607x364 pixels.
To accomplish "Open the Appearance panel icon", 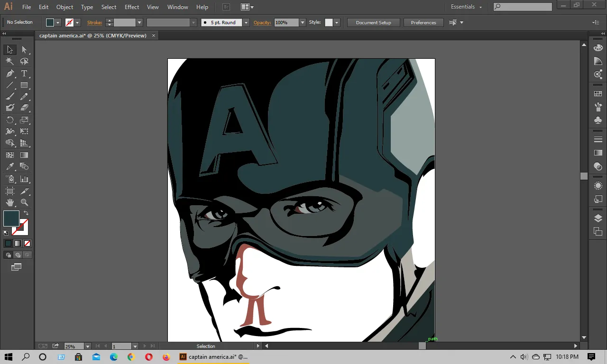I will [598, 186].
